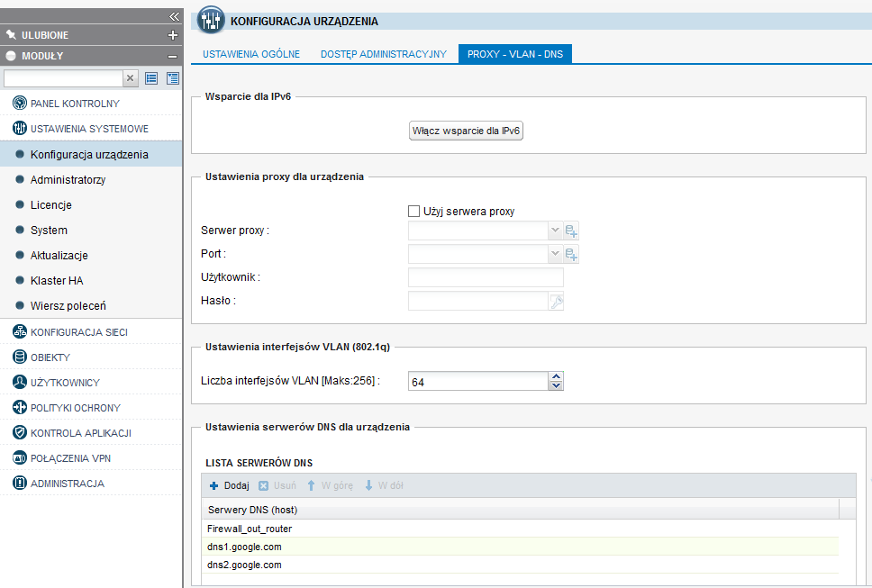Click KONTROLA APLIKACJI shield icon
The image size is (872, 588).
click(20, 432)
